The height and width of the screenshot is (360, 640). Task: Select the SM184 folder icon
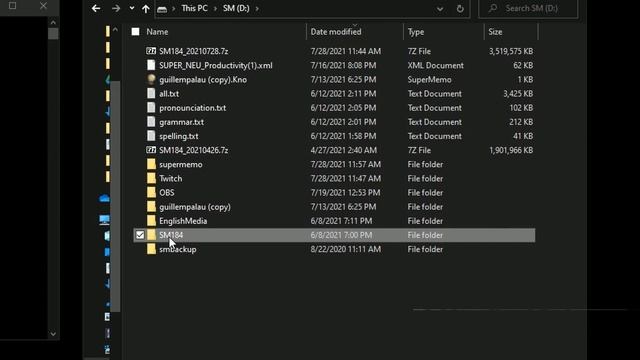[x=151, y=235]
